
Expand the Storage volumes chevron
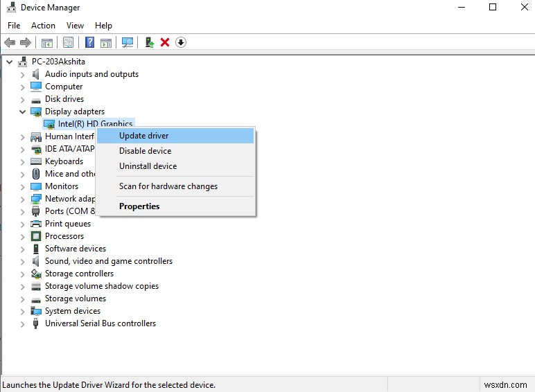22,299
